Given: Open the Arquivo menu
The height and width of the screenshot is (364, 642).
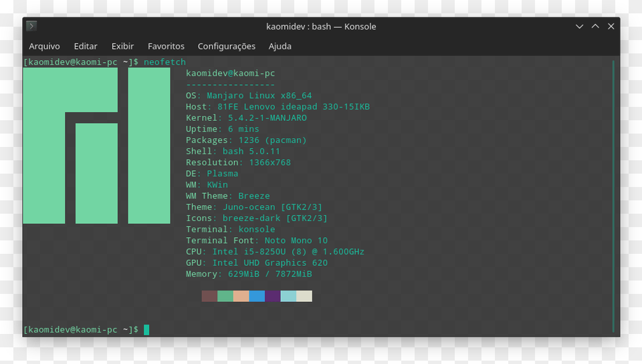Looking at the screenshot, I should [44, 46].
